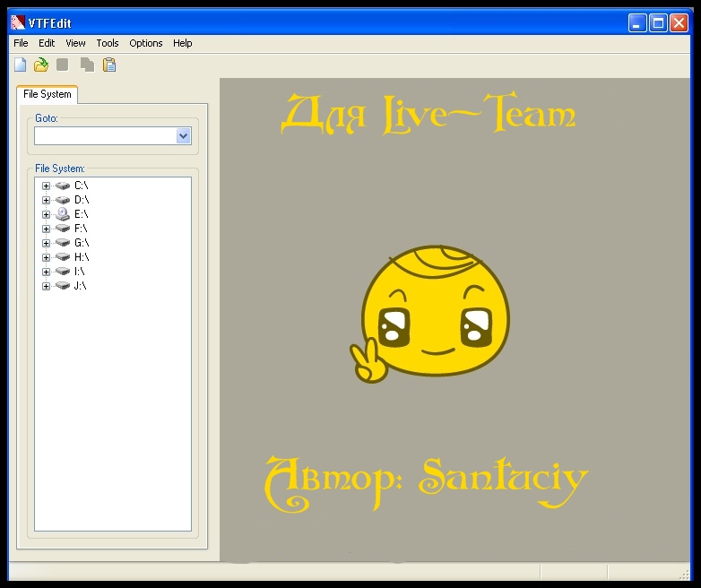
Task: Switch to the File System tab
Action: point(48,94)
